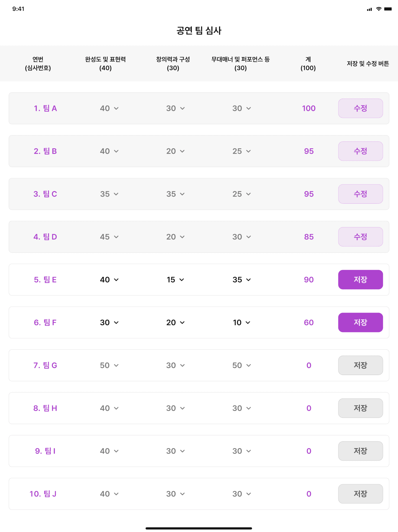Click gray 저장 button for 팀 H

pos(360,408)
